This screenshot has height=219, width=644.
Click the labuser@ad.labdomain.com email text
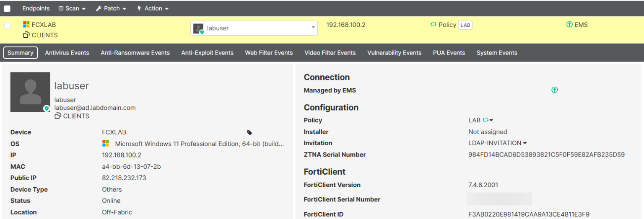coord(95,108)
